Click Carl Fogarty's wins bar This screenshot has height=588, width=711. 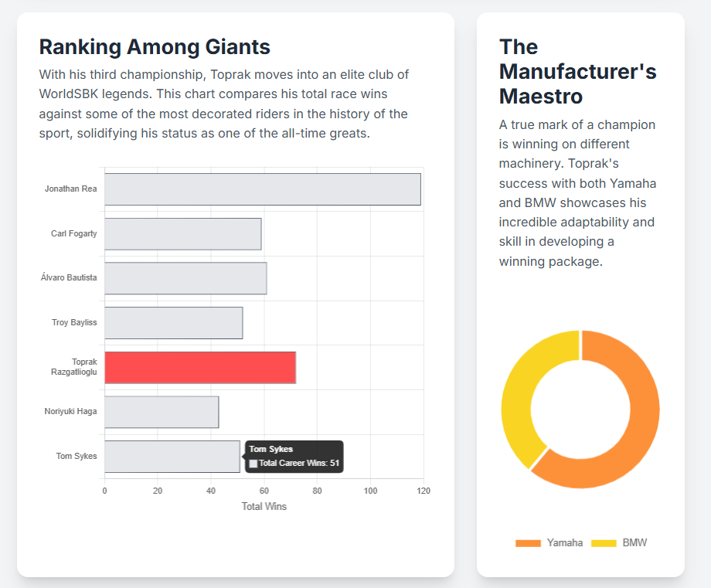(x=182, y=233)
